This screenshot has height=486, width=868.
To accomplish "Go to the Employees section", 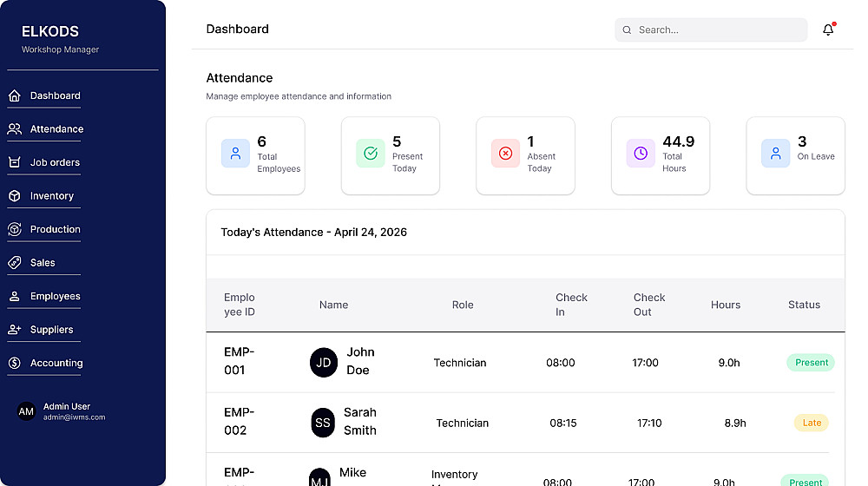I will 55,296.
